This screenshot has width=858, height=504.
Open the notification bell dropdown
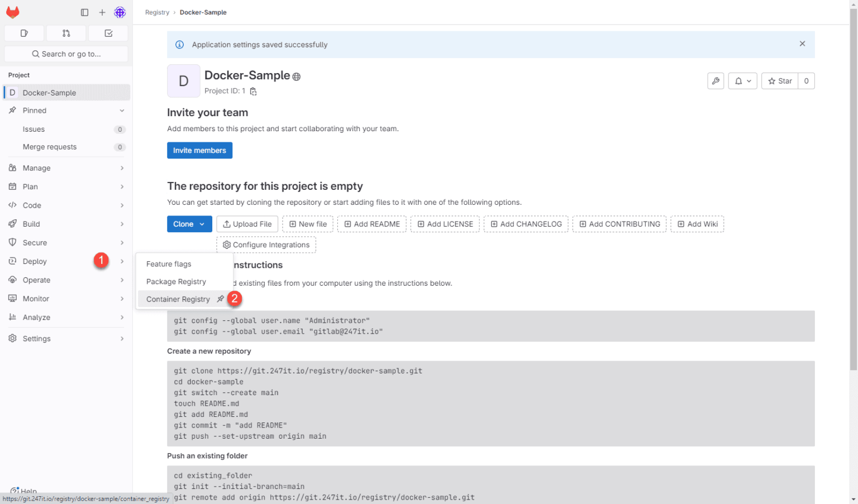(x=742, y=81)
